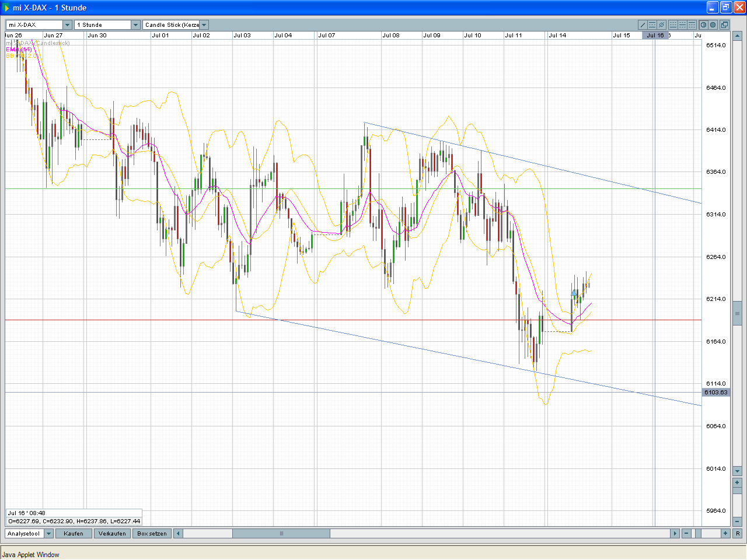
Task: Click the R reset button
Action: (738, 534)
